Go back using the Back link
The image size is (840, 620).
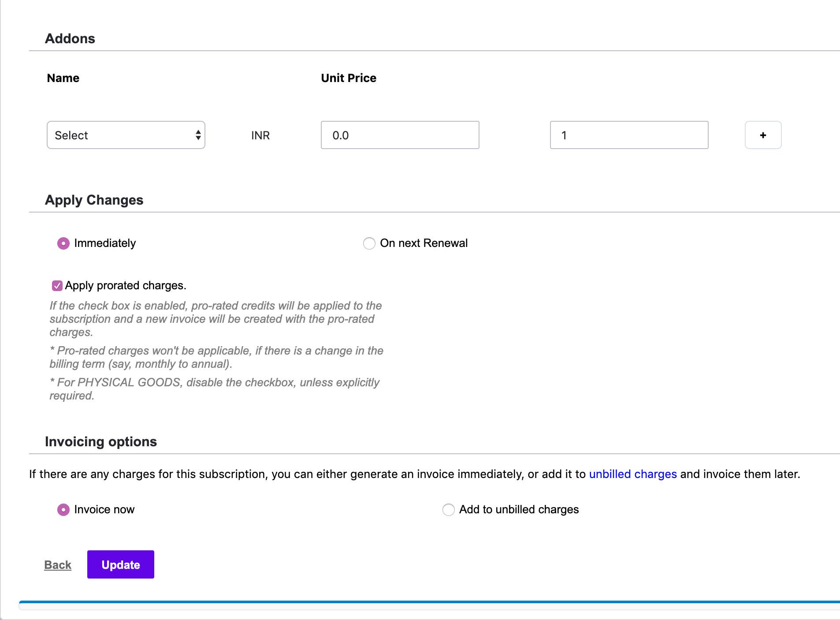58,565
